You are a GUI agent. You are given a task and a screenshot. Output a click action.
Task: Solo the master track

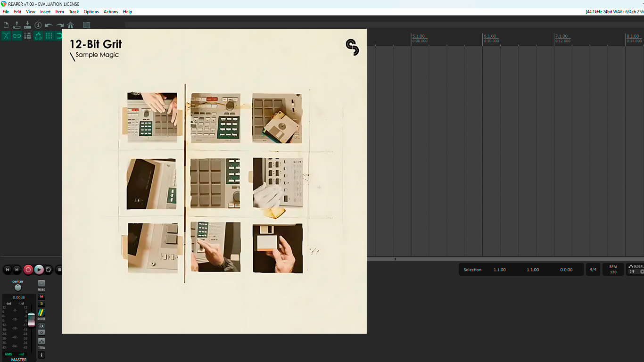(41, 304)
